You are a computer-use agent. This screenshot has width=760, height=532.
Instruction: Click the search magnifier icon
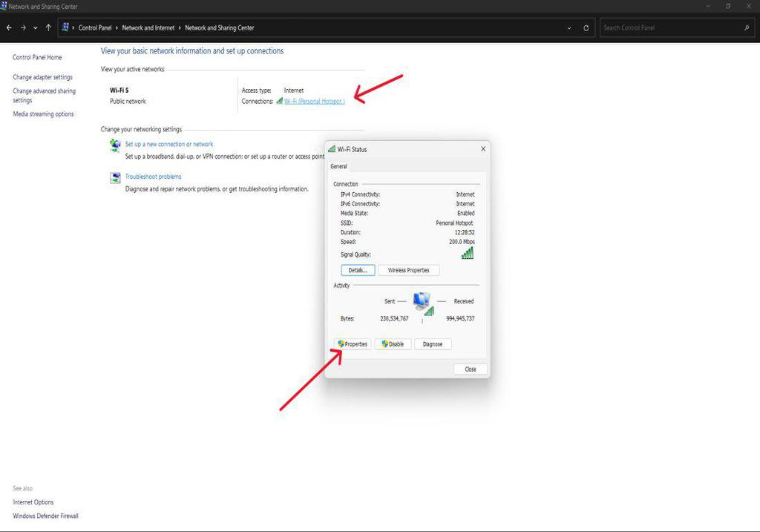pyautogui.click(x=747, y=28)
